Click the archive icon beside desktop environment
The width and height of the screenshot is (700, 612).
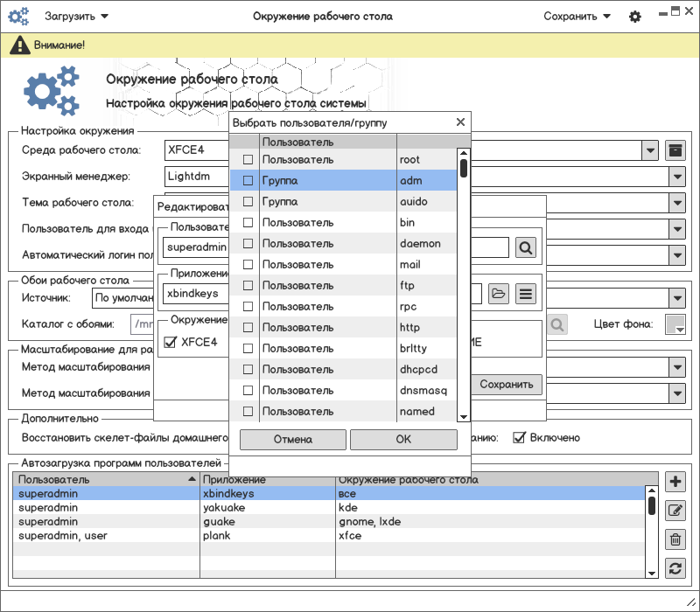[x=675, y=150]
